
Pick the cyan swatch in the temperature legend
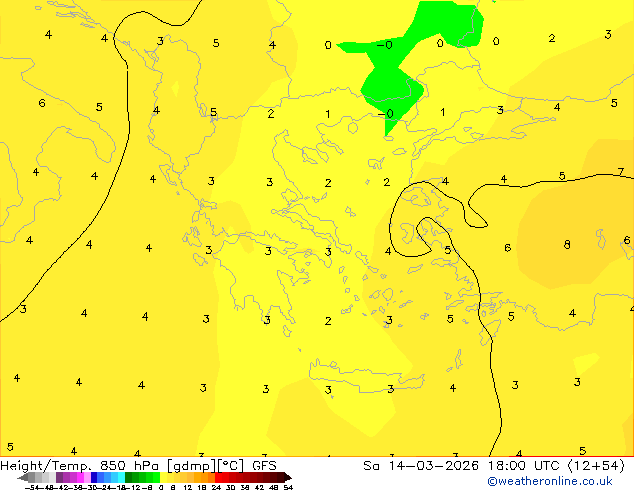122,478
